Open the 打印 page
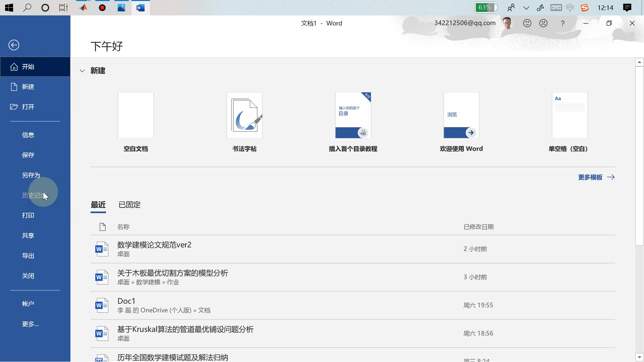The width and height of the screenshot is (644, 362). [35, 216]
